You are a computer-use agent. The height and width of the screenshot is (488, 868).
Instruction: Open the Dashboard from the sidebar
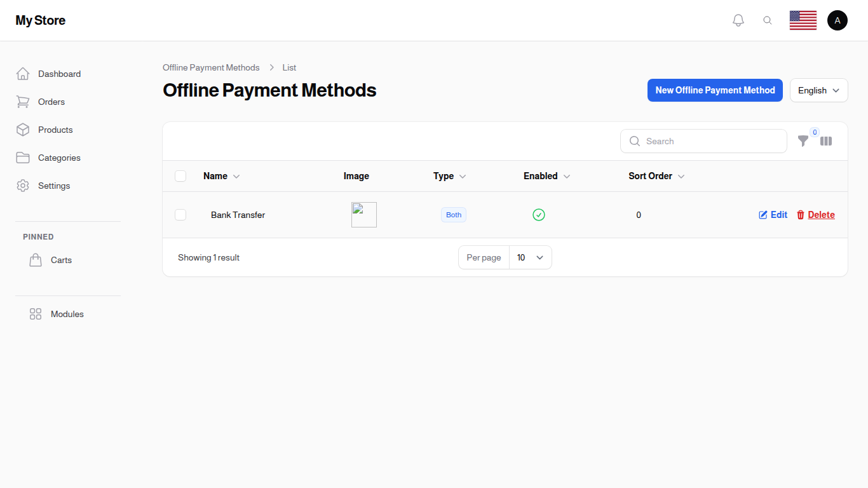[x=59, y=74]
